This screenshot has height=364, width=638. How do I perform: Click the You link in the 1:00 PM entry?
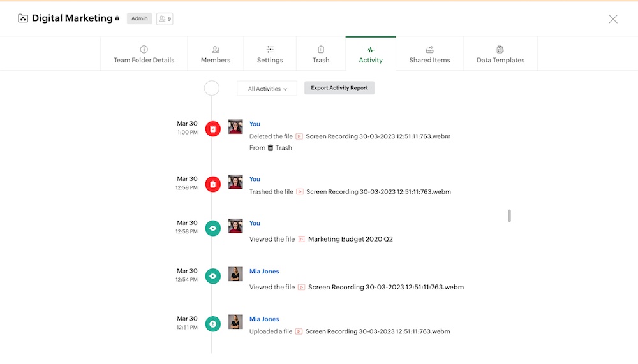pos(255,124)
